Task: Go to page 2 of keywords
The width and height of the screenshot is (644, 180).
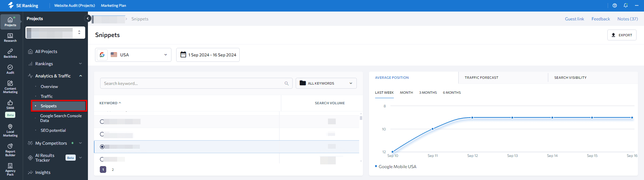Action: tap(113, 169)
